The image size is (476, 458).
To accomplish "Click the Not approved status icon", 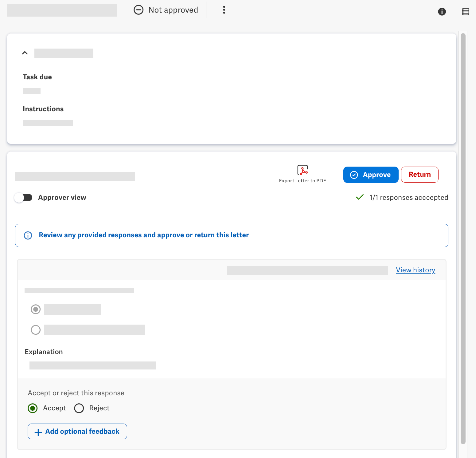I will point(139,10).
